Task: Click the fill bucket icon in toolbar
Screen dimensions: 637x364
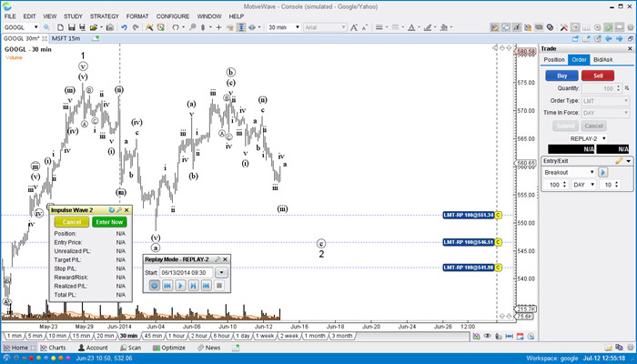Action: click(x=444, y=27)
